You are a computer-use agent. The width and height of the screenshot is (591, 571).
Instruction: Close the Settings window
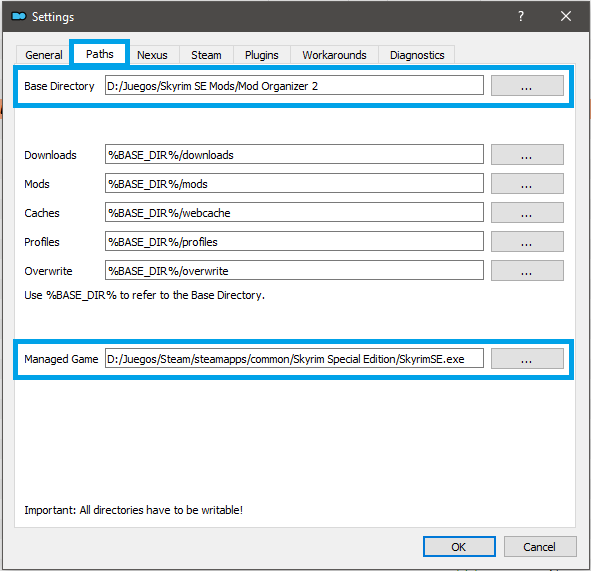tap(566, 16)
